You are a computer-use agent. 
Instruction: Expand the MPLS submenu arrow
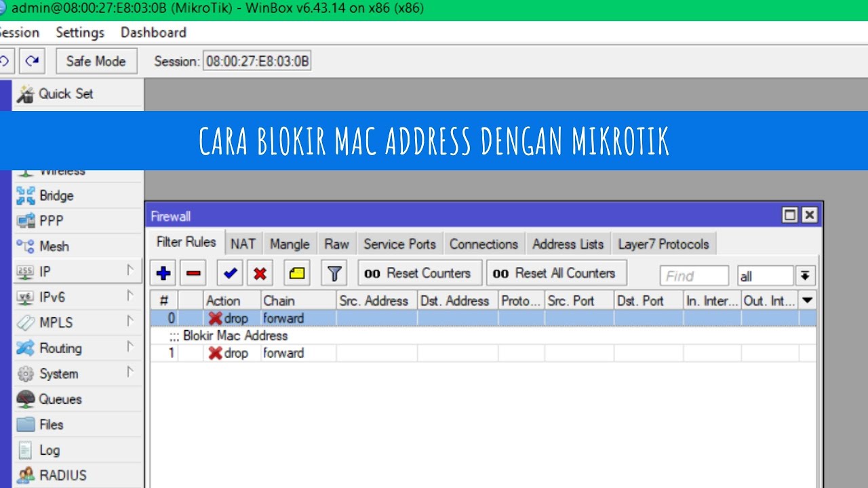(130, 322)
